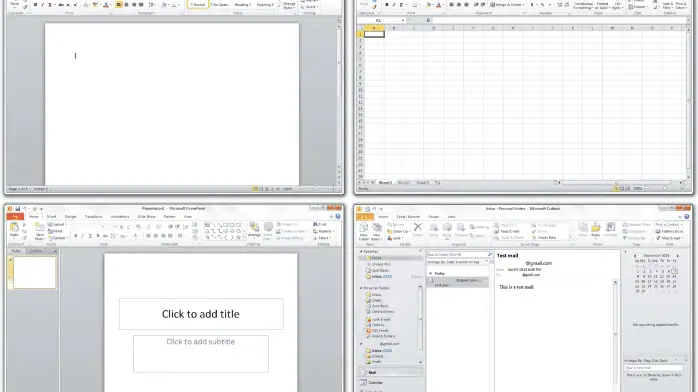698x392 pixels.
Task: Click PowerPoint Help question mark icon
Action: point(338,217)
